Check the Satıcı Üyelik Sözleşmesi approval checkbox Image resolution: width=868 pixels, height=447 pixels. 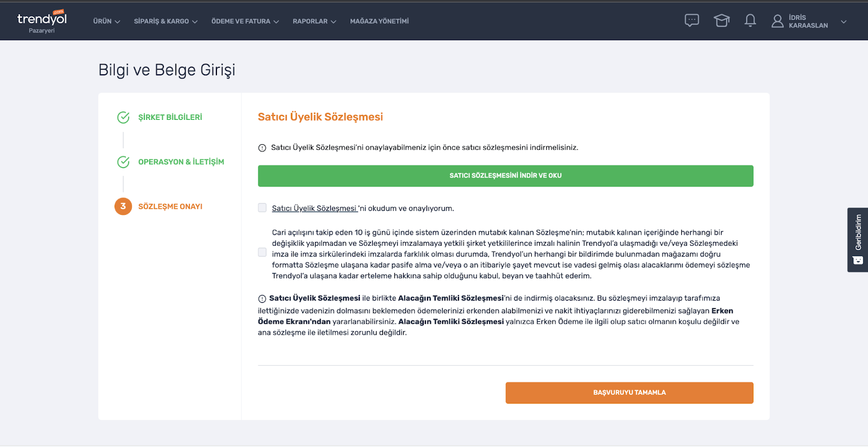tap(262, 208)
